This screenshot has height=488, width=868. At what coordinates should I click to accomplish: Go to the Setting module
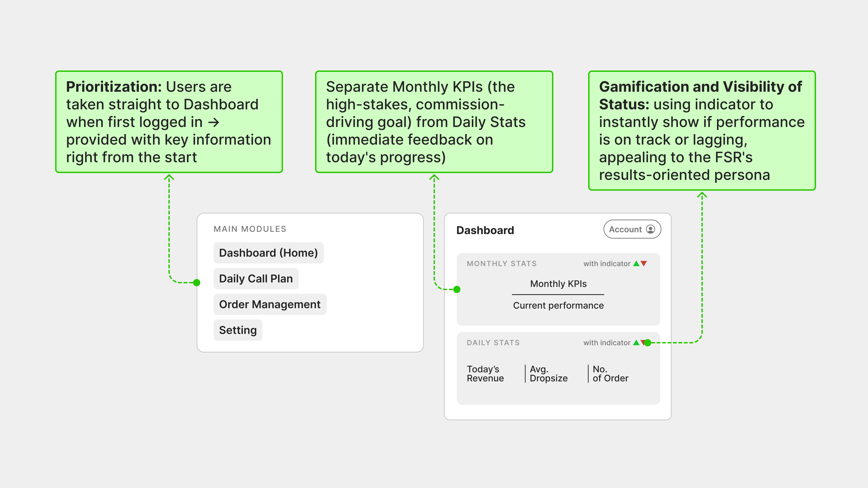tap(238, 330)
